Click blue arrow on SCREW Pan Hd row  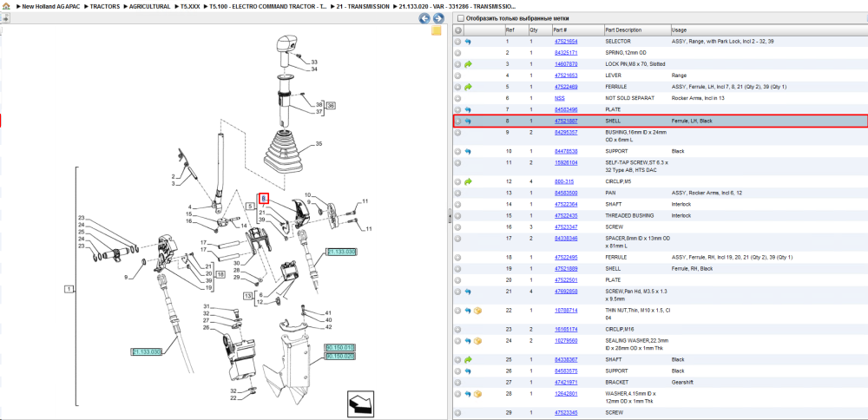point(468,292)
